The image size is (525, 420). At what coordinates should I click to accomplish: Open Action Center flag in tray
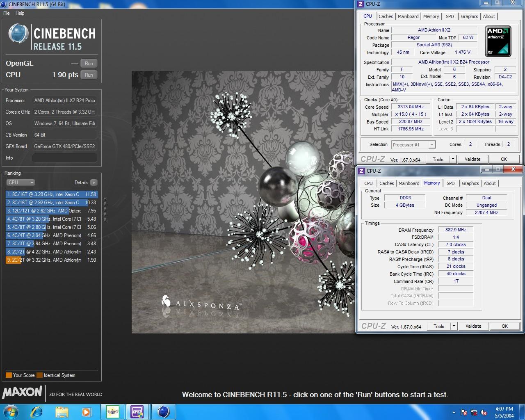(x=464, y=412)
